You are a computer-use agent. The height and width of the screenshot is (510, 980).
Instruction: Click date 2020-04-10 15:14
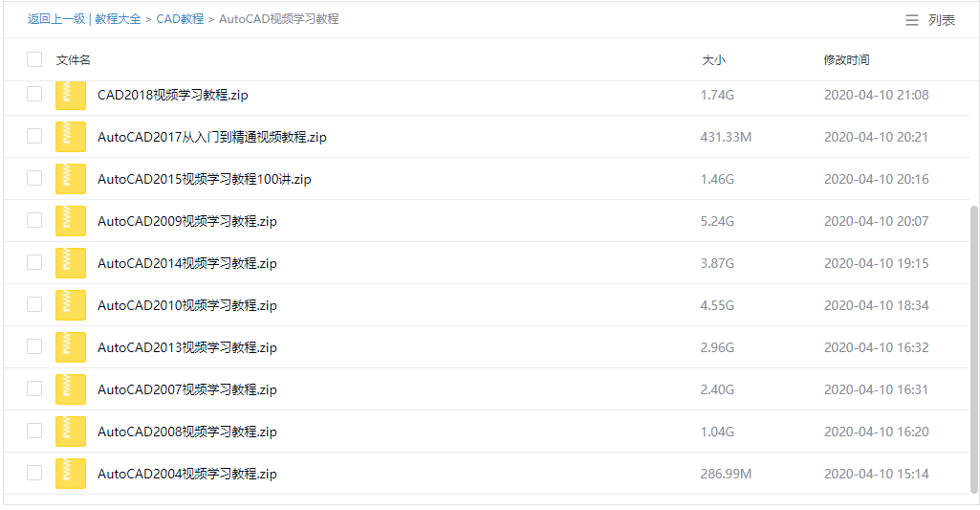click(x=876, y=474)
